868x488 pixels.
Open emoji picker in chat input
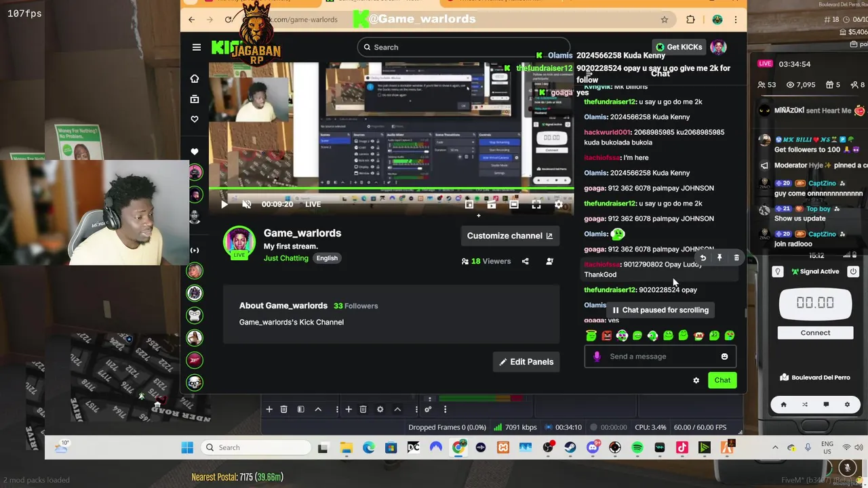coord(724,357)
